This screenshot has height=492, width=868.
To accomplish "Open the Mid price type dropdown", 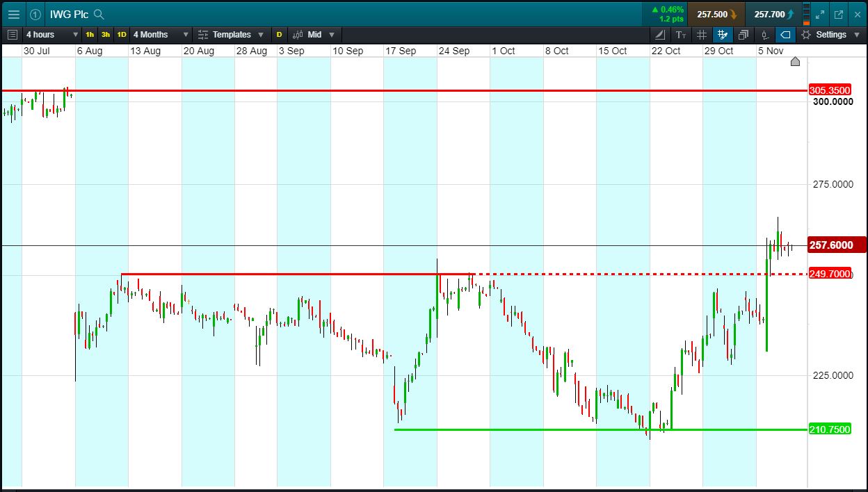I will click(314, 35).
